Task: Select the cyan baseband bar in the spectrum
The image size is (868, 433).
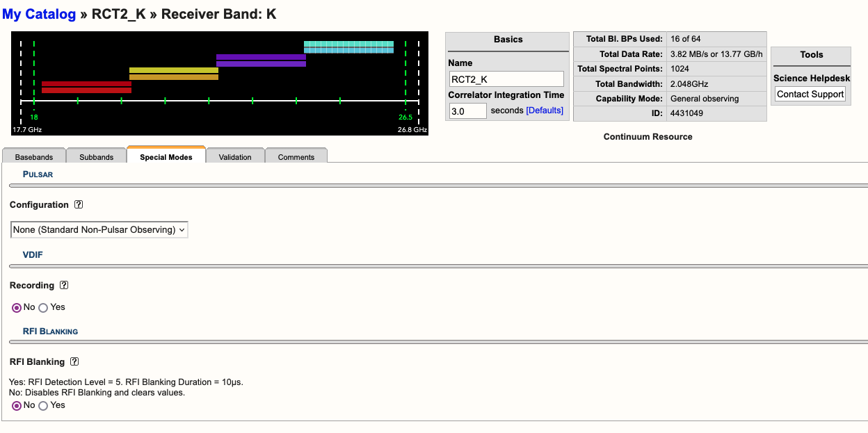Action: coord(348,47)
